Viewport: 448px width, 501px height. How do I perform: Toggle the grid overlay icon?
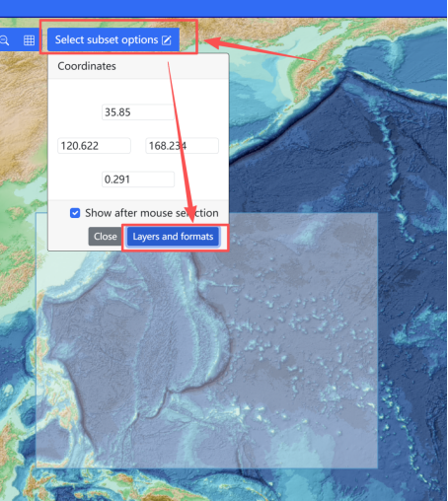tap(29, 40)
